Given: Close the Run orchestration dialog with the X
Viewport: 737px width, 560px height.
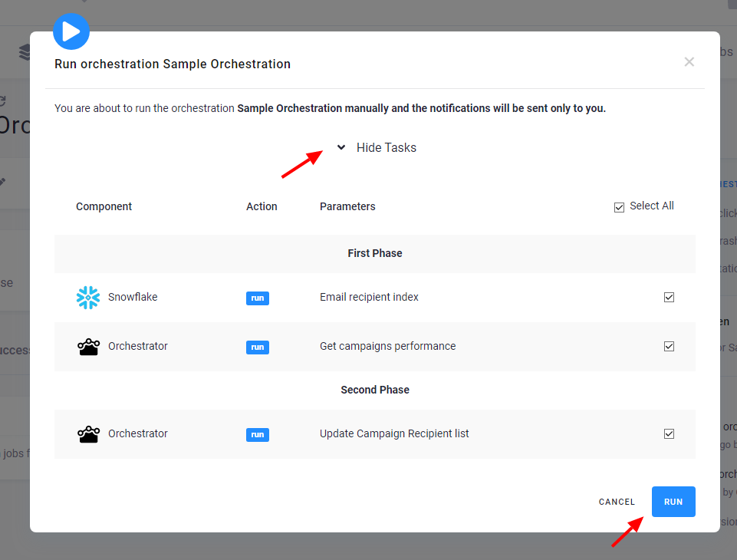Looking at the screenshot, I should point(689,62).
